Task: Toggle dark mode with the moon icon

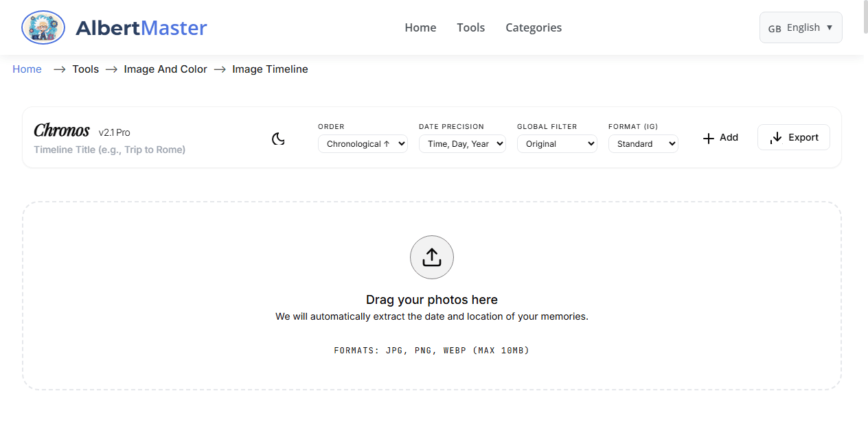Action: [278, 139]
